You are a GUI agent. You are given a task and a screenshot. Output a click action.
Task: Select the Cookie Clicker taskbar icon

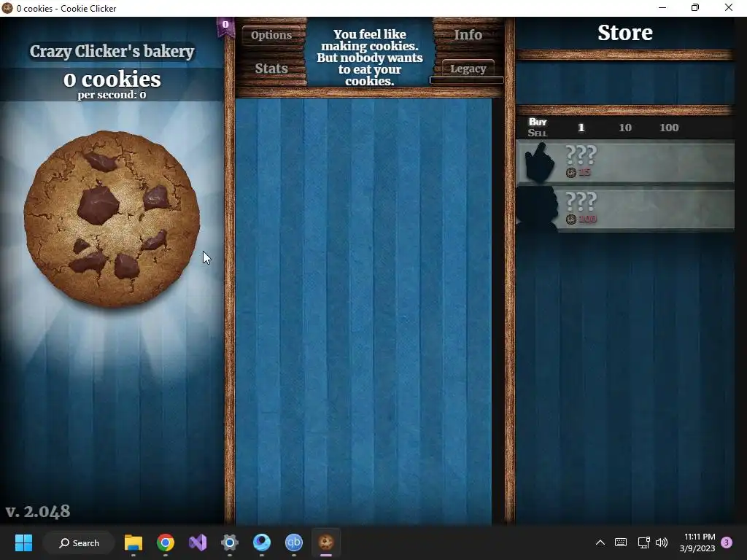click(x=326, y=542)
